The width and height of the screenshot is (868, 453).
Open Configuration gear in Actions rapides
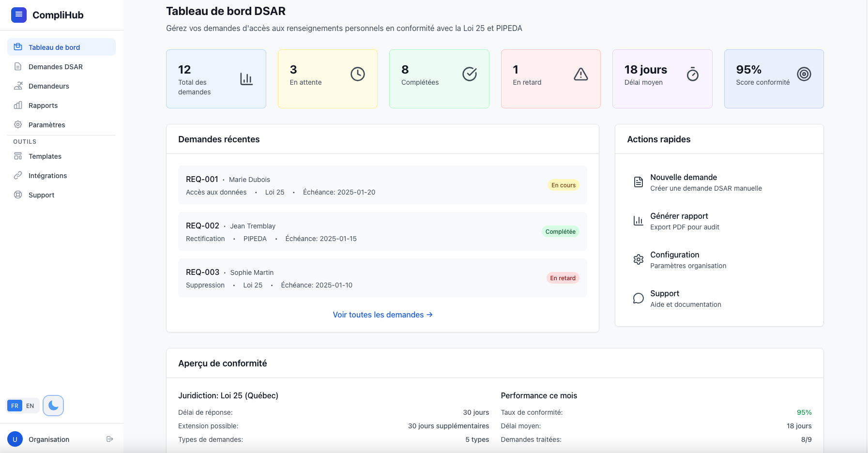click(639, 259)
